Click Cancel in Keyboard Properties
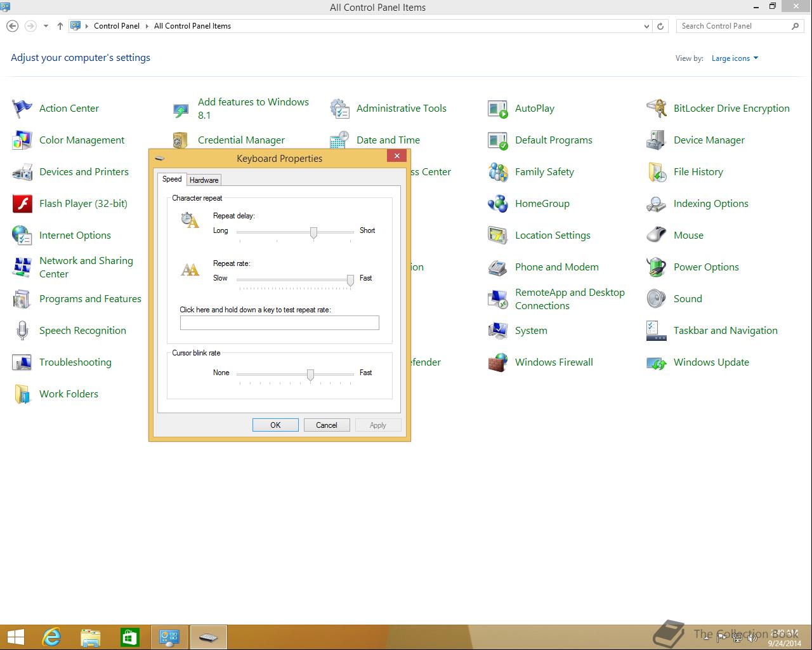Screen dimensions: 812x650 [327, 425]
